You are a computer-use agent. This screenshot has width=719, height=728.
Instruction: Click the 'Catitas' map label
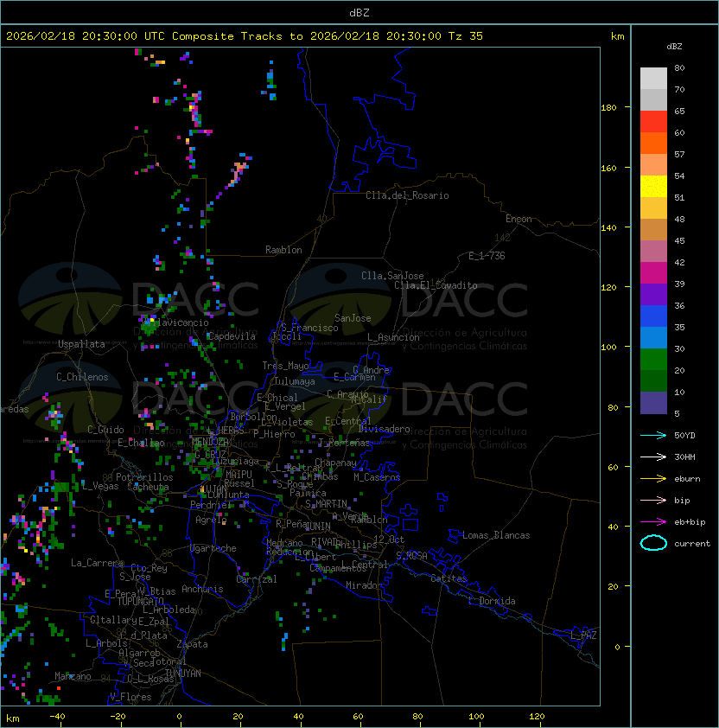449,578
